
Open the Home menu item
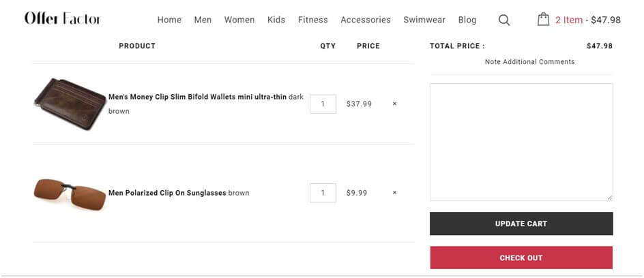169,20
